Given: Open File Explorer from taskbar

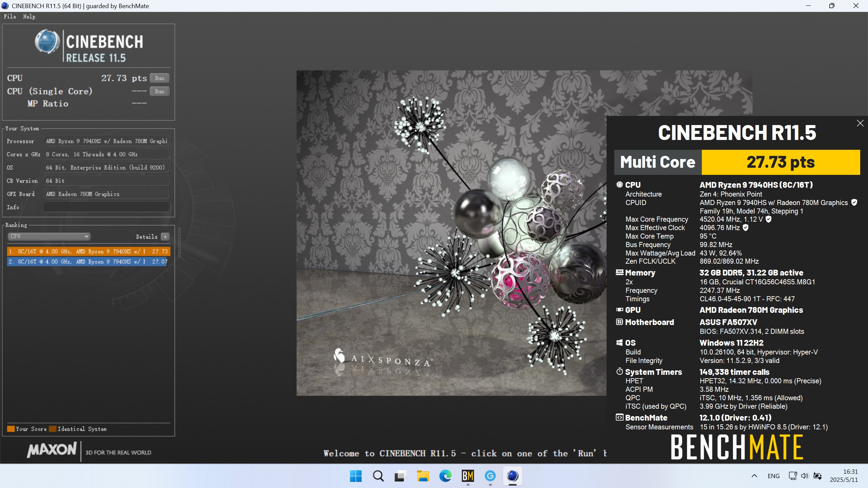Looking at the screenshot, I should point(423,476).
